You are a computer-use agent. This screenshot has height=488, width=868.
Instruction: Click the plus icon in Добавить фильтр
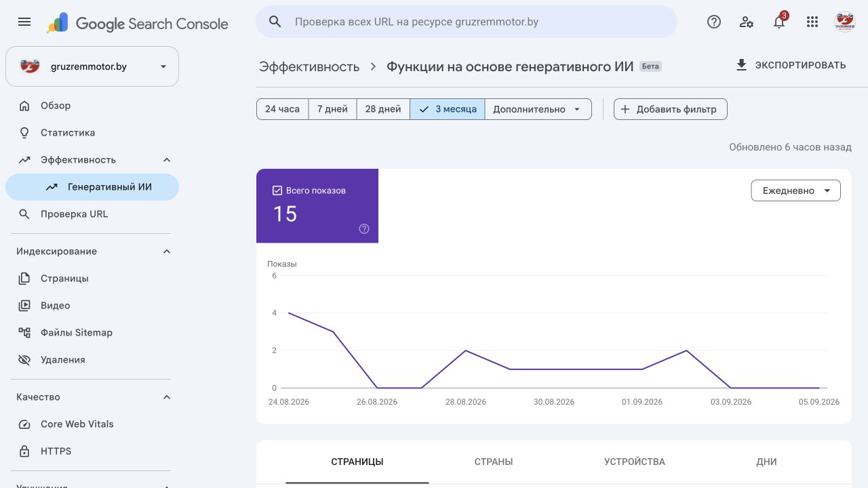(x=625, y=109)
